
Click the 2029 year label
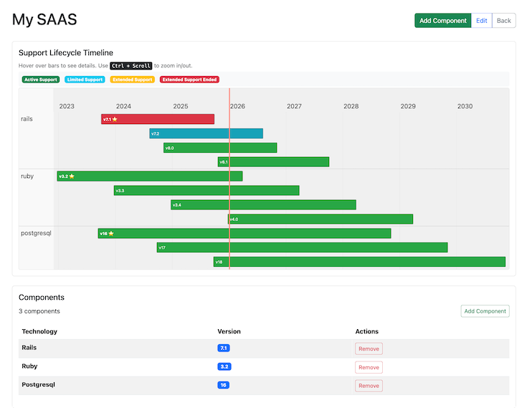tap(408, 106)
